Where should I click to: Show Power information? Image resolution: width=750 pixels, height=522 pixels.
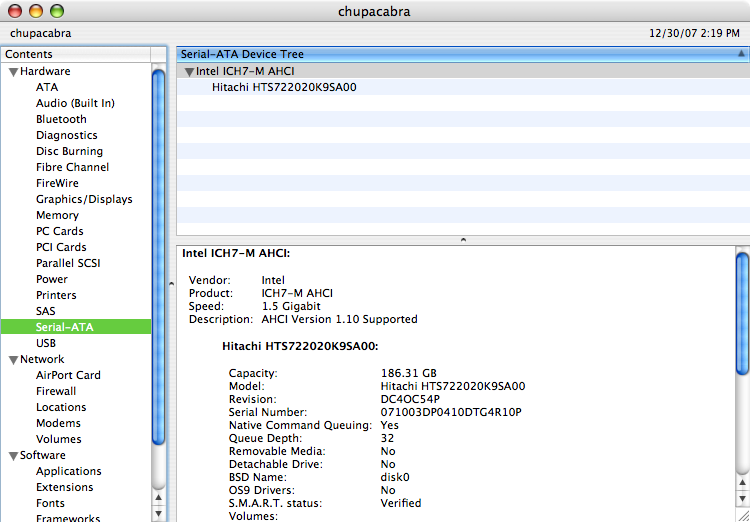[52, 279]
